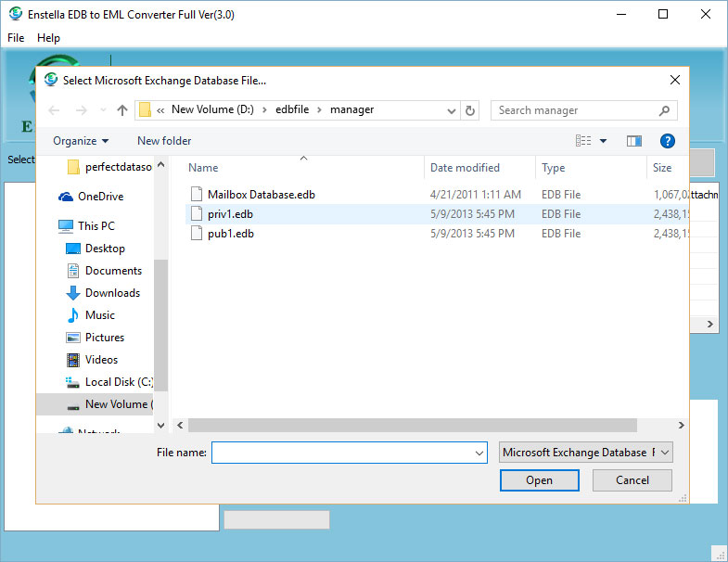This screenshot has height=562, width=728.
Task: Open the Help menu
Action: [x=48, y=38]
